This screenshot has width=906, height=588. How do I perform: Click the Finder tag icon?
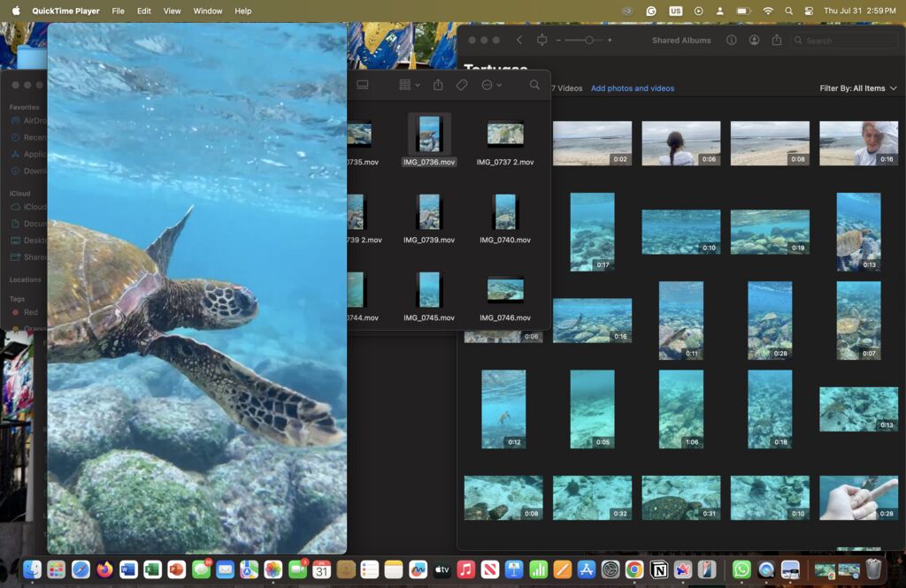(461, 85)
